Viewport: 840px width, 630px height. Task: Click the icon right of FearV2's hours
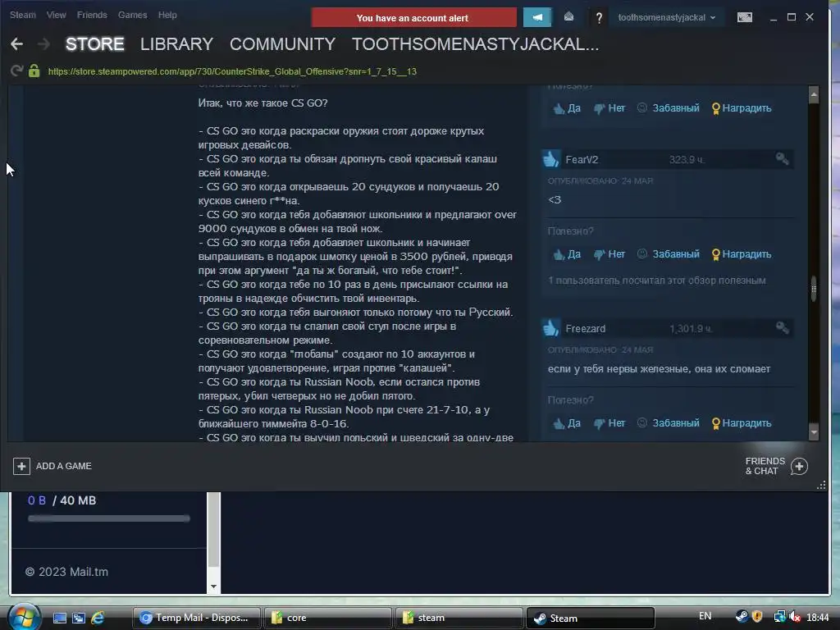pyautogui.click(x=782, y=158)
